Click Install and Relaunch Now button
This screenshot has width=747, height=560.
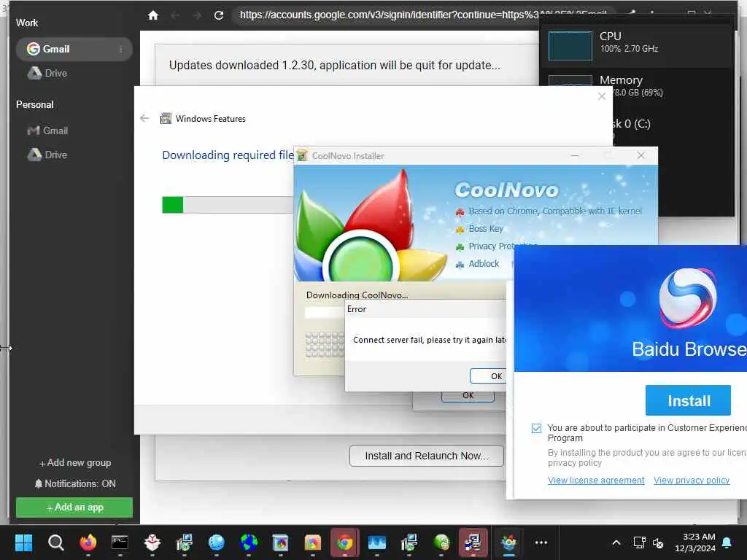(x=426, y=456)
